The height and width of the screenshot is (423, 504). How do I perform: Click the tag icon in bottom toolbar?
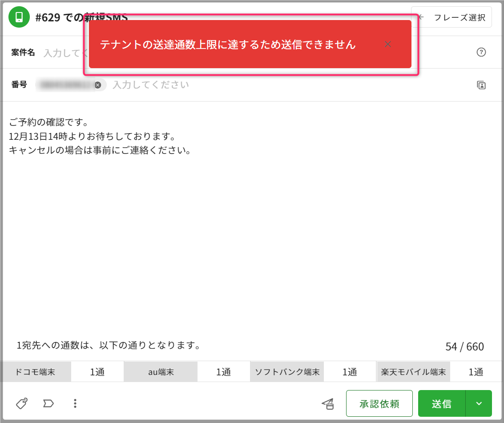[x=21, y=403]
